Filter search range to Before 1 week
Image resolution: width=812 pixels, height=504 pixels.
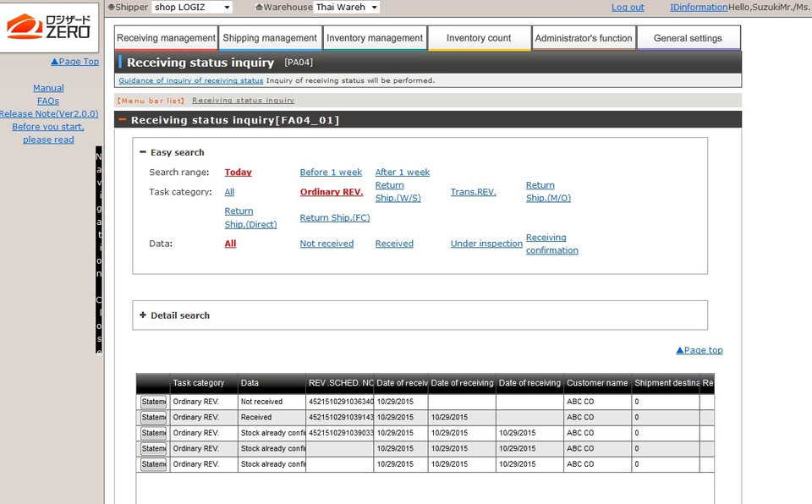[x=331, y=173]
